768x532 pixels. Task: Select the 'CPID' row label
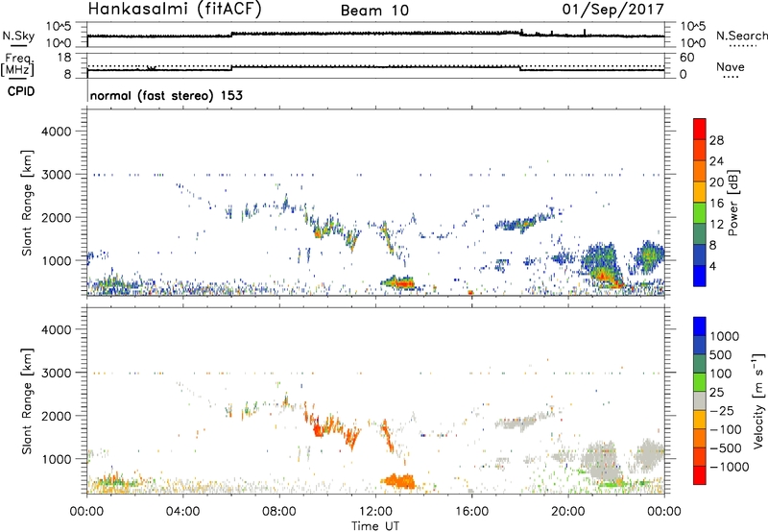(21, 91)
